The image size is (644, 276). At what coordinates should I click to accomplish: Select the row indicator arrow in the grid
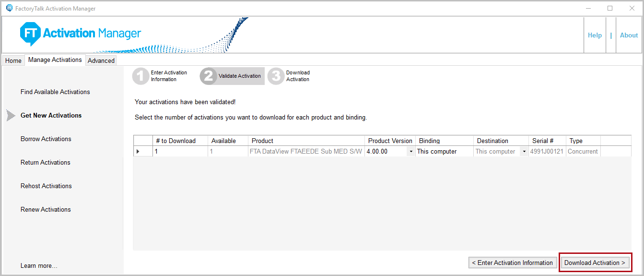pyautogui.click(x=138, y=151)
